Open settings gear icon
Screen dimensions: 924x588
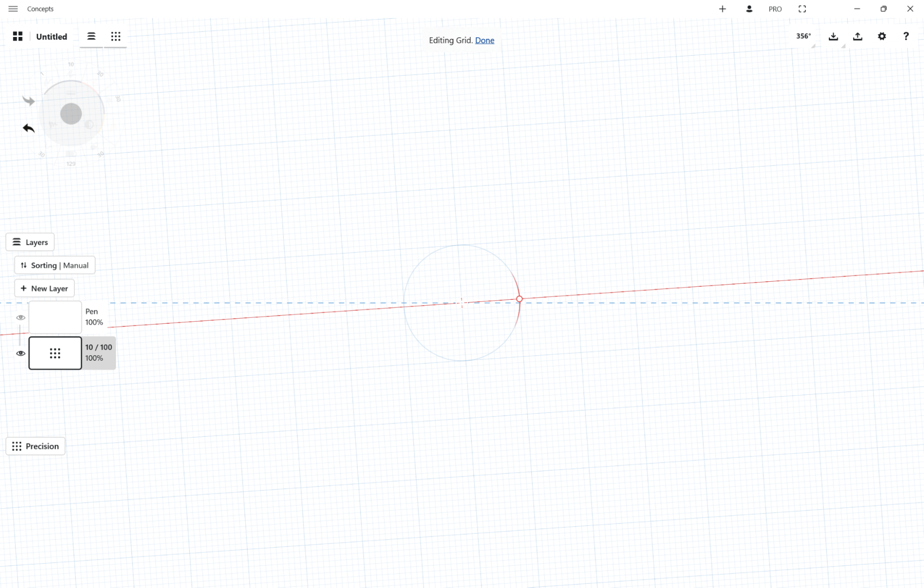[881, 36]
